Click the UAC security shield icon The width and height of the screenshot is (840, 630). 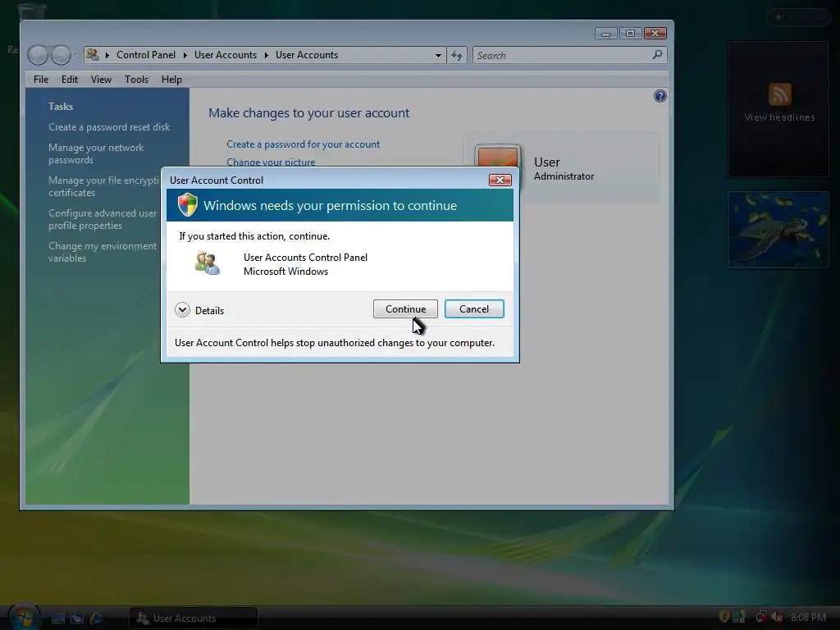[x=188, y=205]
